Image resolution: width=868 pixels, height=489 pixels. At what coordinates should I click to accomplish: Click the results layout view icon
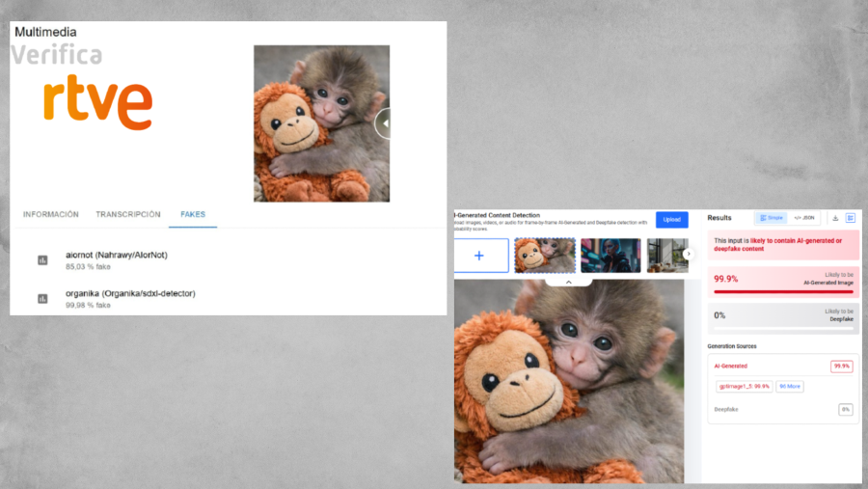point(851,218)
